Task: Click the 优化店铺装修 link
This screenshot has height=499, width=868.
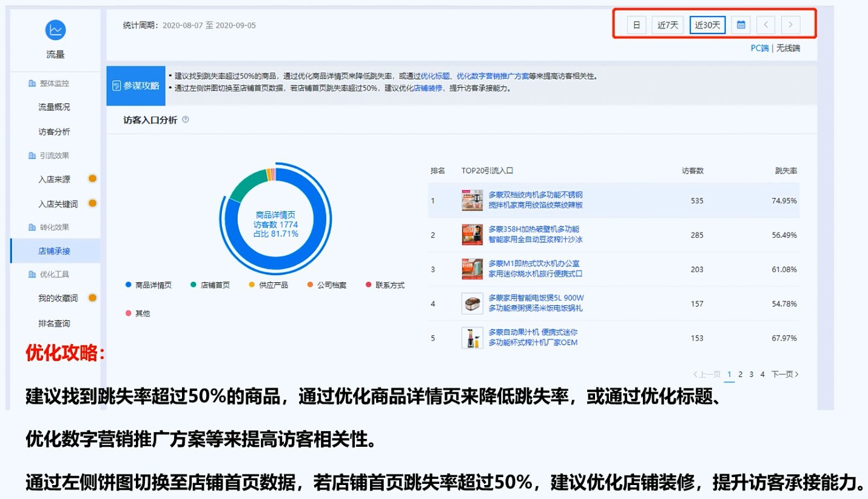Action: click(x=428, y=88)
